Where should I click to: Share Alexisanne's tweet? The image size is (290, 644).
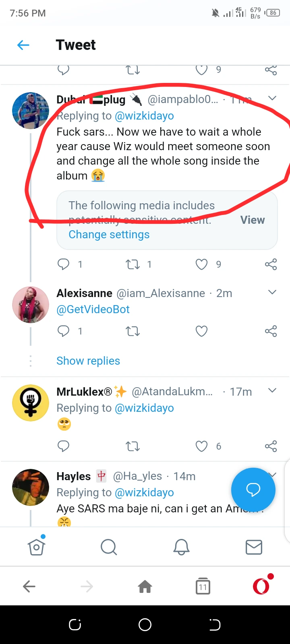point(271,331)
